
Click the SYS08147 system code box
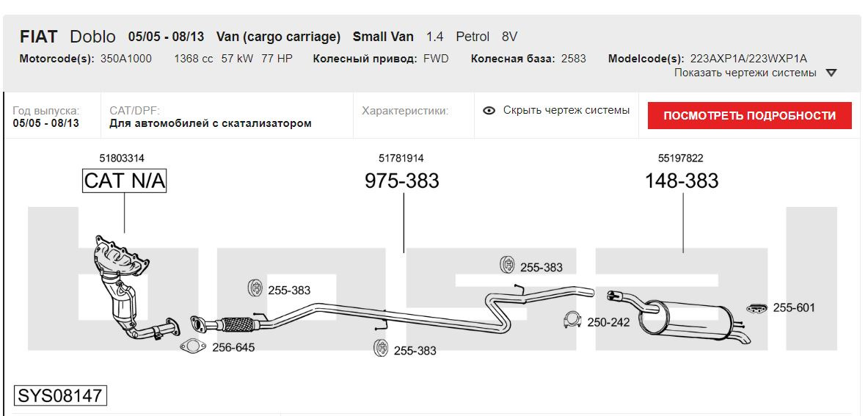tap(60, 395)
